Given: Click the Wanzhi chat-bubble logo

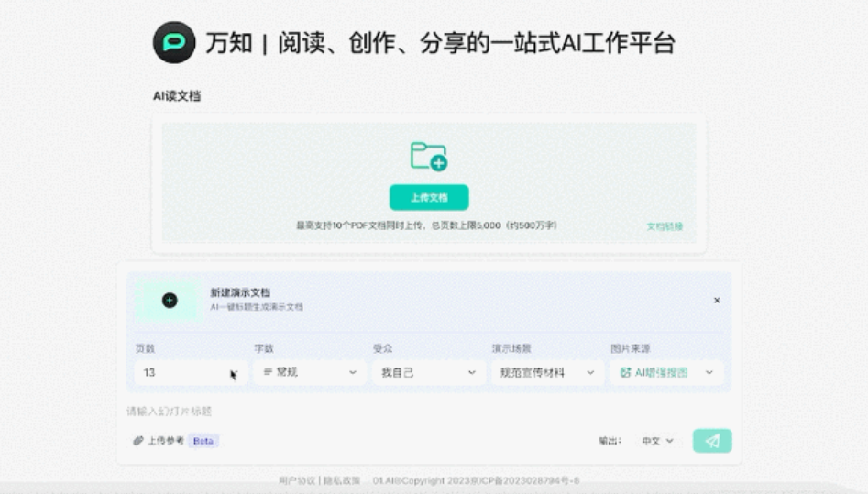Looking at the screenshot, I should 174,43.
